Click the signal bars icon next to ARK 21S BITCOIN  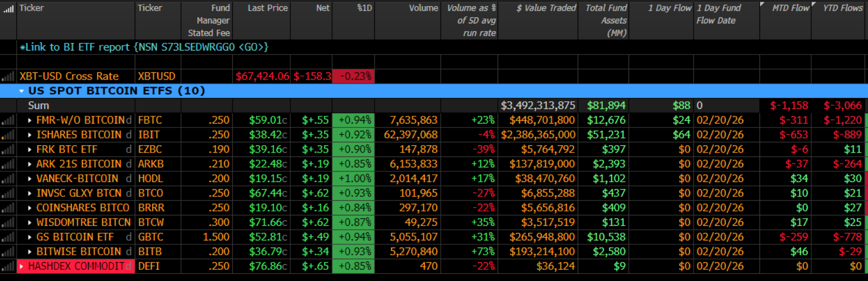point(8,164)
